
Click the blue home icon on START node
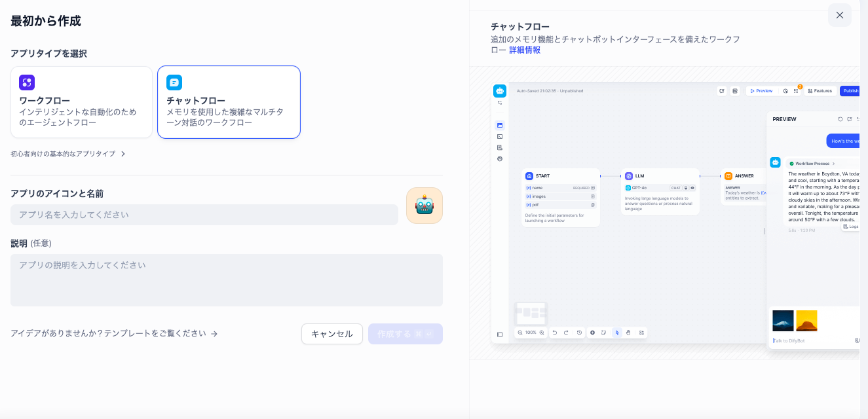pyautogui.click(x=529, y=176)
